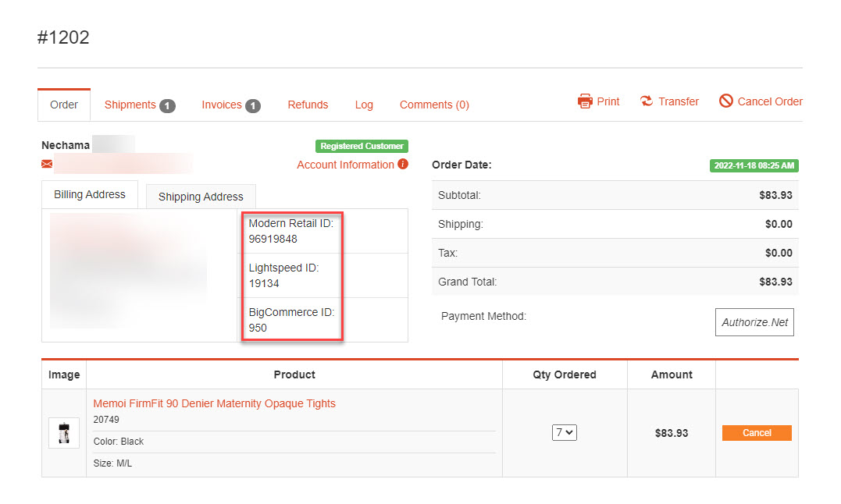
Task: Click the Color: Black attribute
Action: (x=119, y=442)
